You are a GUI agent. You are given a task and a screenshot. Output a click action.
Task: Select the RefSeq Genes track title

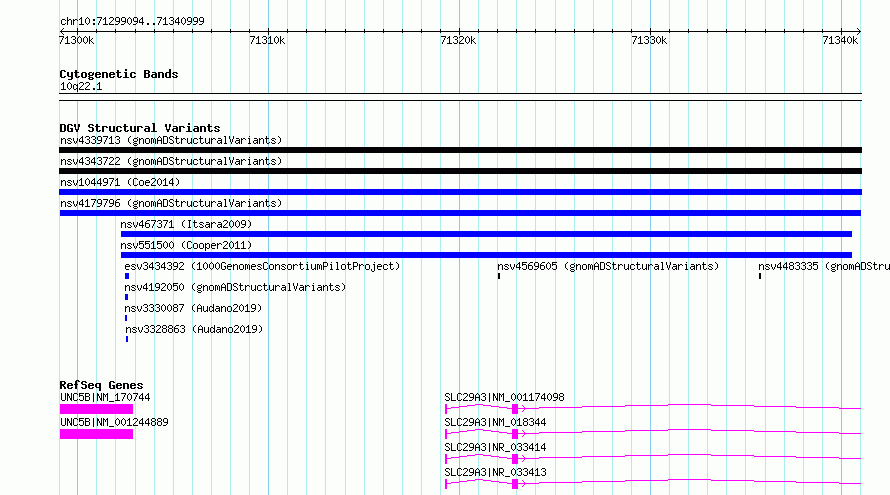click(x=101, y=385)
